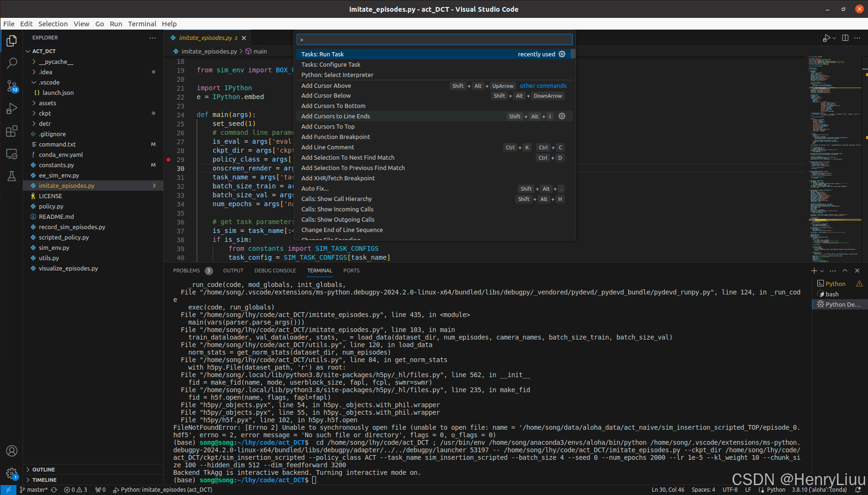Screen dimensions: 868x495
Task: Select the bash terminal in the terminal list
Action: click(x=831, y=294)
